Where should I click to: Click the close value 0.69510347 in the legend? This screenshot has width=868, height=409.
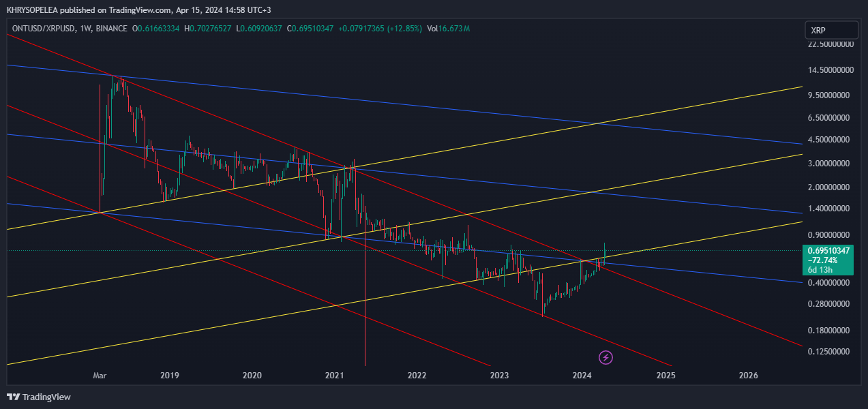click(x=313, y=29)
